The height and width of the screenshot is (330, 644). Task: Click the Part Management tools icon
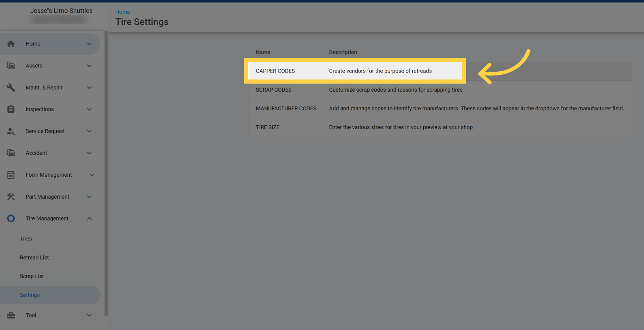[x=11, y=197]
